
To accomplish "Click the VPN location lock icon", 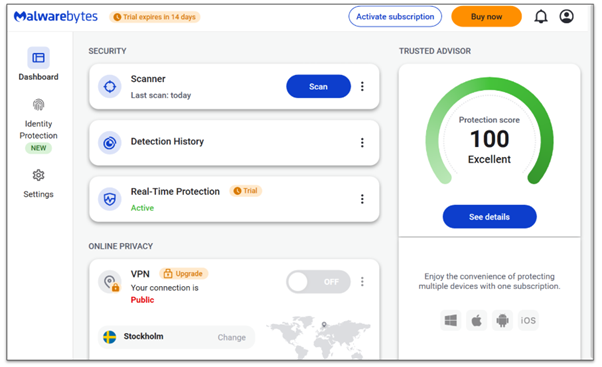I will (x=110, y=282).
